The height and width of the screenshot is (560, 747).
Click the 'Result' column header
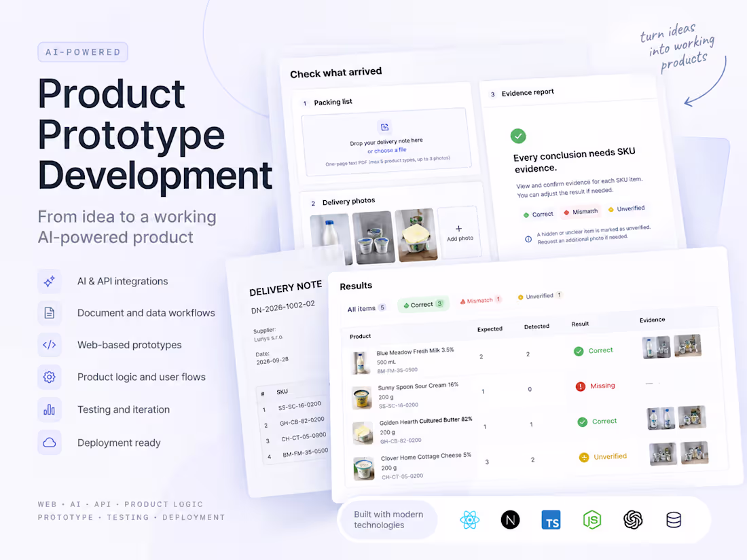(x=580, y=324)
